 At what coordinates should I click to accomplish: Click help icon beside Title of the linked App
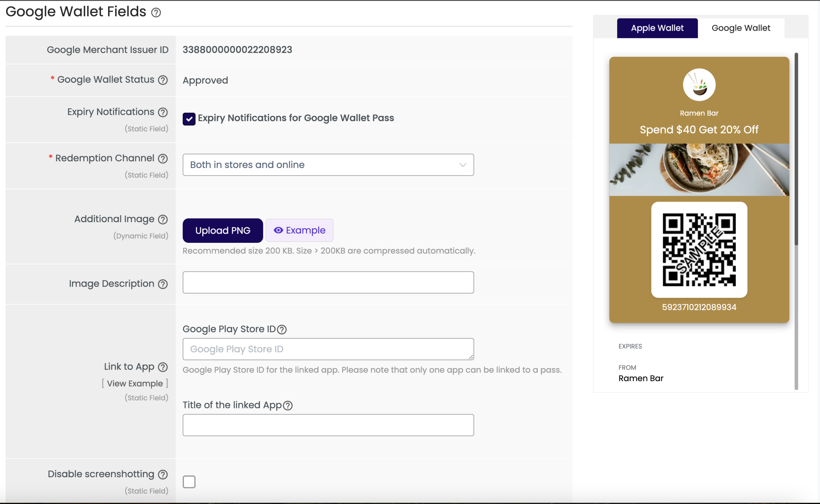[x=288, y=405]
